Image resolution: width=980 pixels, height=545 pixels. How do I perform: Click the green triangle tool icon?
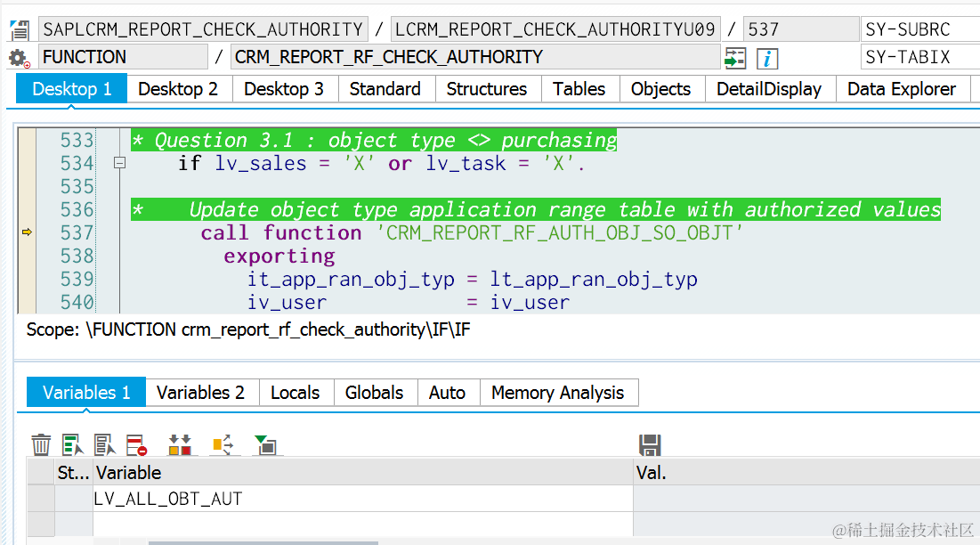[265, 445]
